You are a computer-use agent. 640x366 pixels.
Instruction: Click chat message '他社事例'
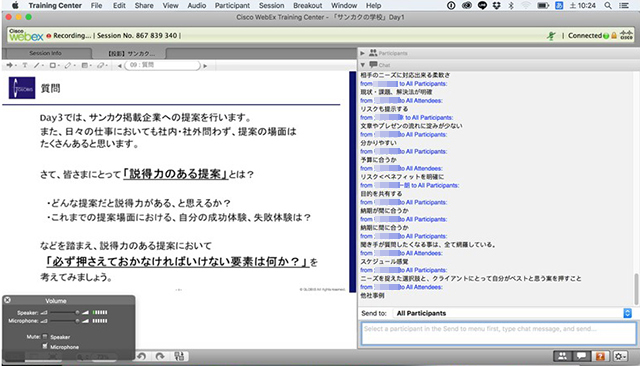372,295
